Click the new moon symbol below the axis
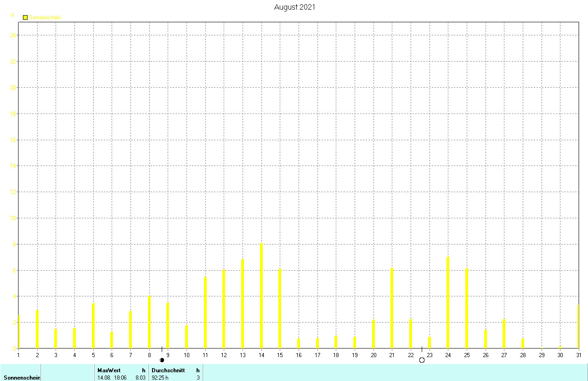The width and height of the screenshot is (588, 381). click(x=162, y=360)
